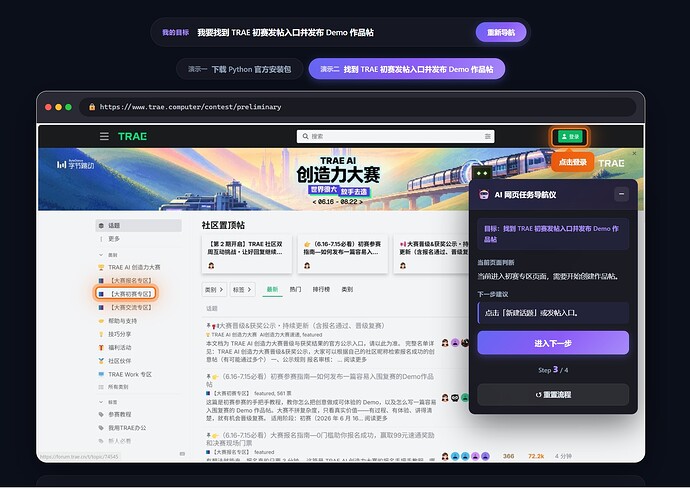The image size is (690, 489).
Task: Collapse the 标签 section in the sidebar
Action: coord(101,402)
